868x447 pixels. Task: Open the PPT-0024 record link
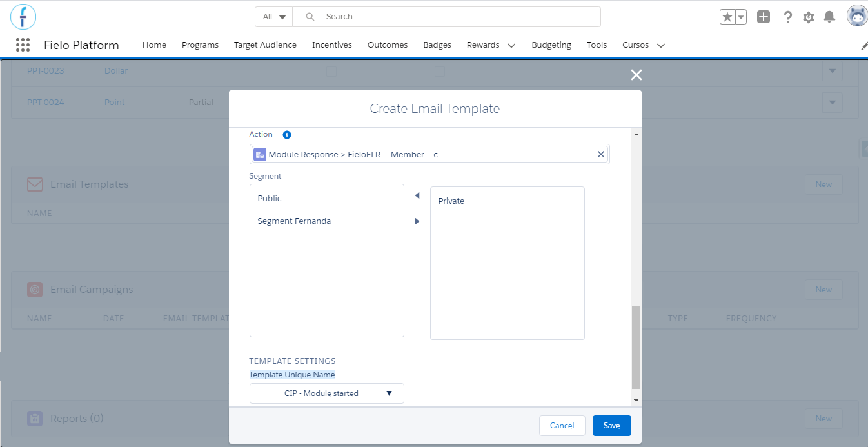point(46,103)
